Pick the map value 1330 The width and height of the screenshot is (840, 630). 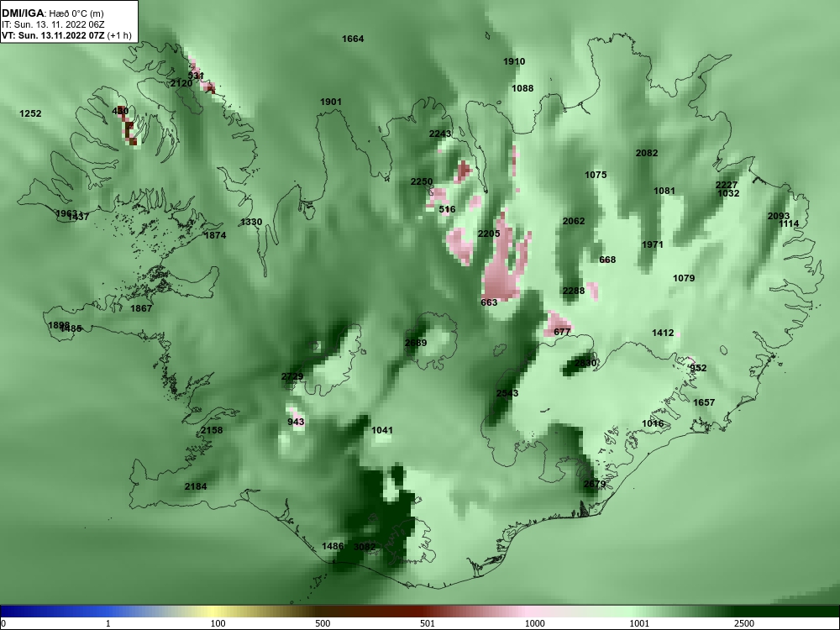(x=251, y=222)
